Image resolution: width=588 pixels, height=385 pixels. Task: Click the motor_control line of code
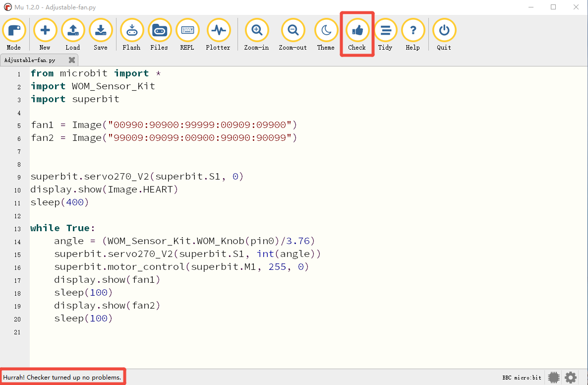click(x=181, y=267)
